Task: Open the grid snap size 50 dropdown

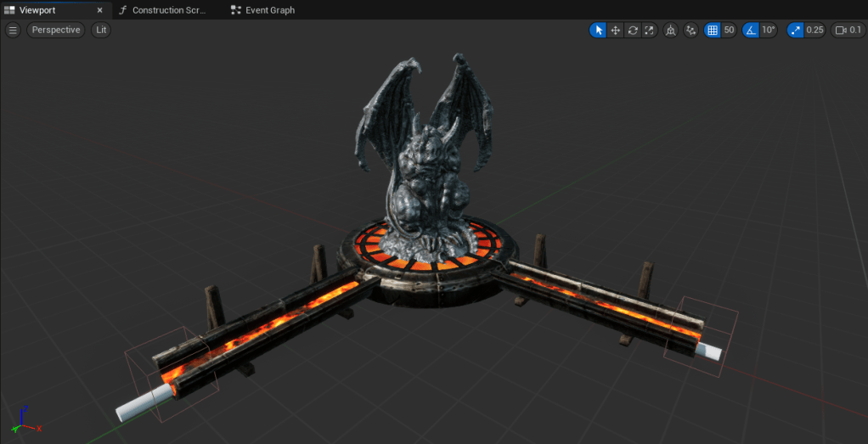Action: 729,30
